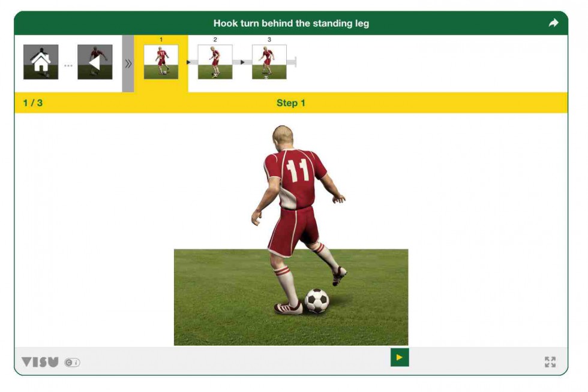The width and height of the screenshot is (588, 392).
Task: Click the Step 1 heading in yellow bar
Action: click(291, 103)
